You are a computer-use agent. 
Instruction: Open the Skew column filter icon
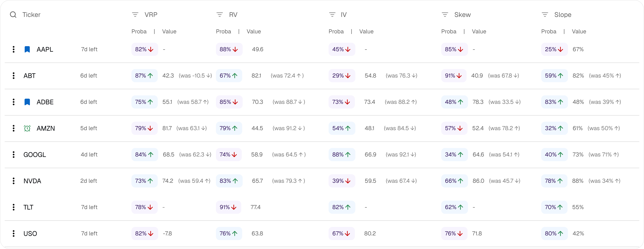[445, 15]
